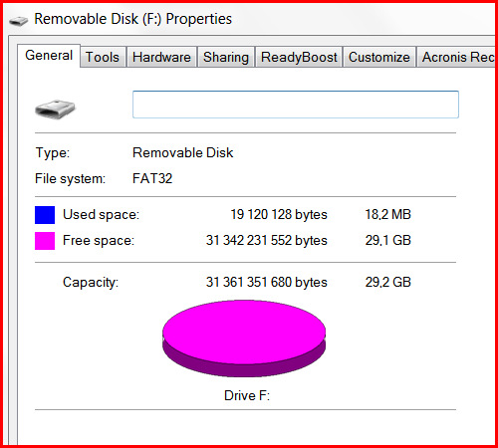This screenshot has height=448, width=498.
Task: Click the Removable Disk (F:) Properties title
Action: click(x=133, y=19)
